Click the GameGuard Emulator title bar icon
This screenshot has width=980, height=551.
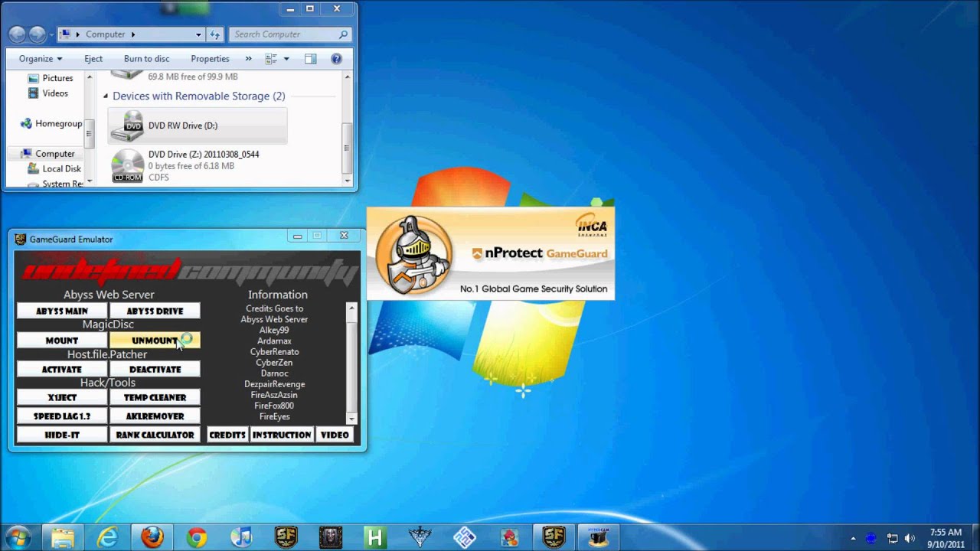[x=21, y=240]
